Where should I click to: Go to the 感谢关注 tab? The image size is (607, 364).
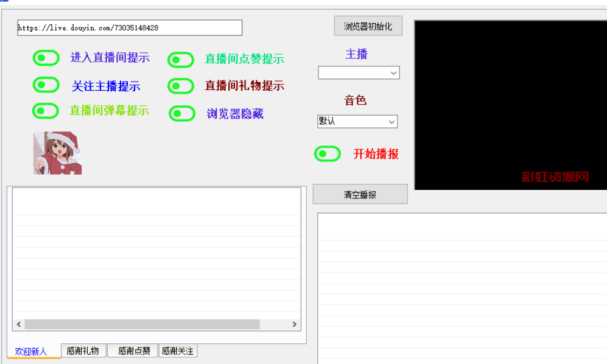pos(178,351)
